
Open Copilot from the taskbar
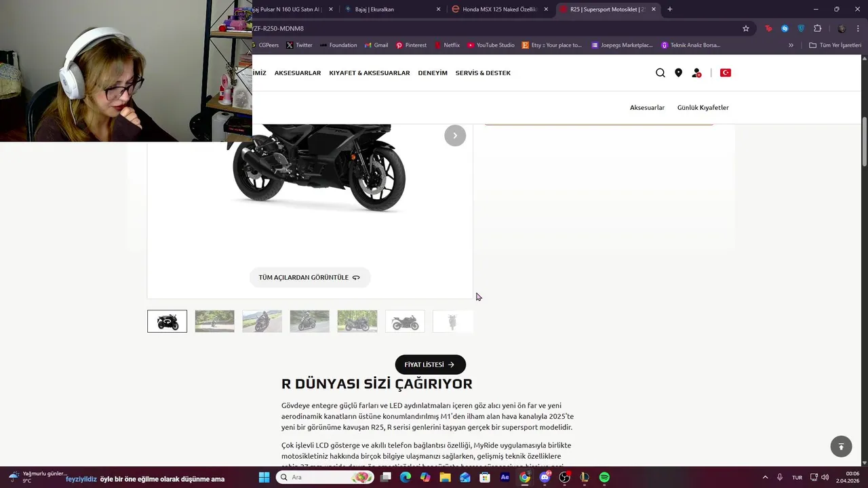tap(425, 477)
